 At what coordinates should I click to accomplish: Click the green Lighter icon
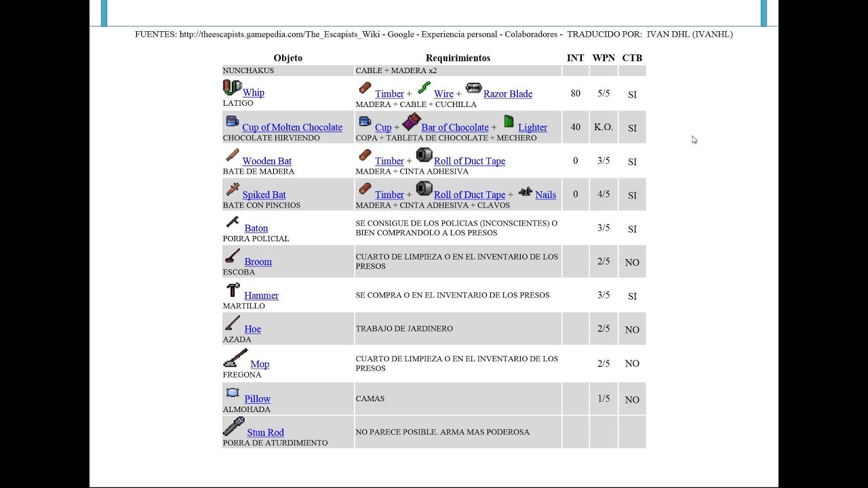pyautogui.click(x=509, y=122)
